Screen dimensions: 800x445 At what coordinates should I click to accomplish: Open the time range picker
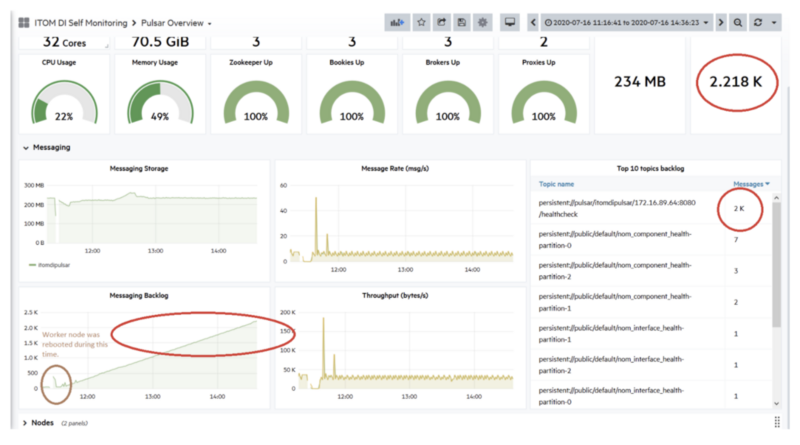tap(627, 22)
